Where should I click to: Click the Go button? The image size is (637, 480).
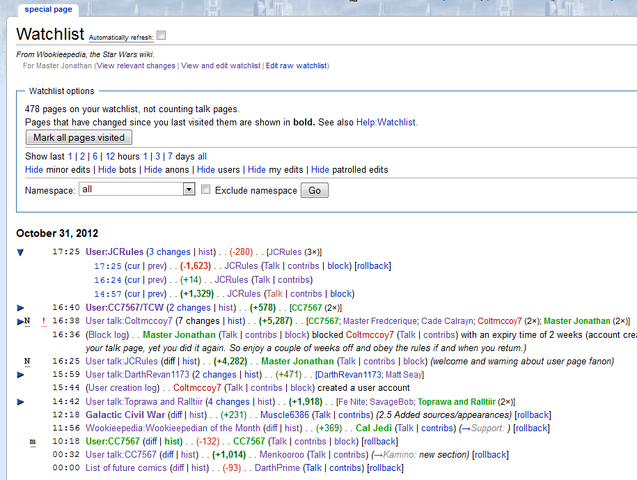314,190
